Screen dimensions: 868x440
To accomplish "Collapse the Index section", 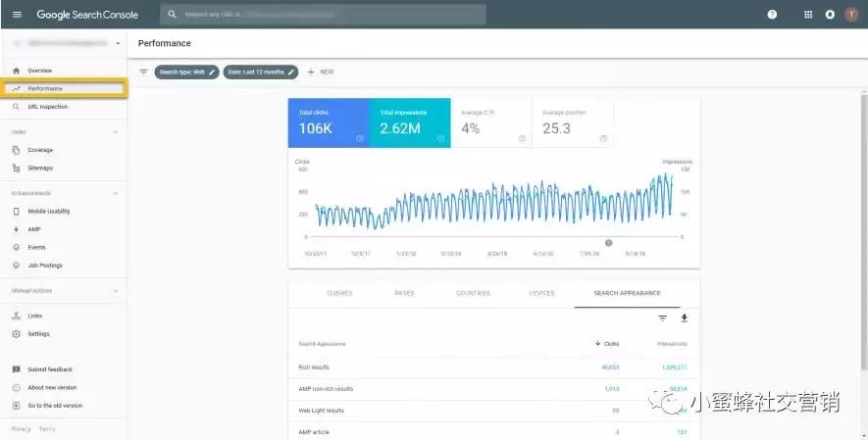I will 116,131.
